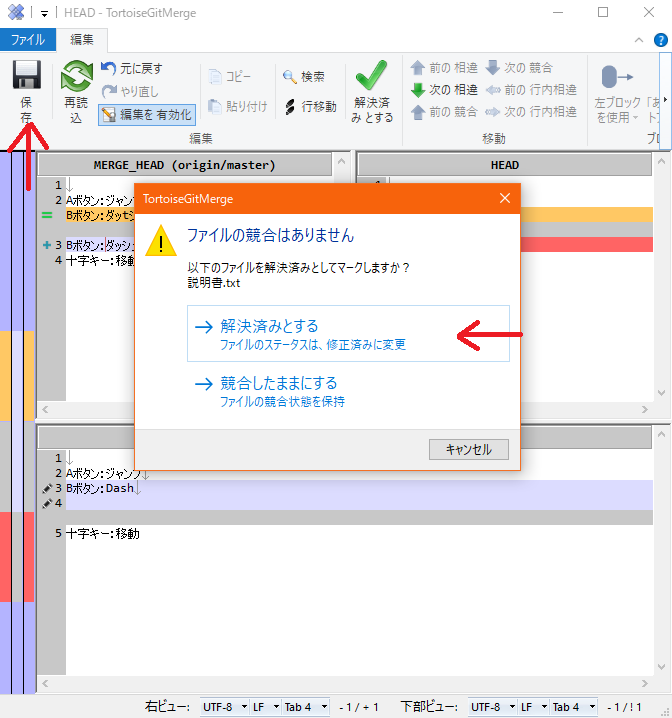The height and width of the screenshot is (718, 672).
Task: Go to previous difference (前の相違)
Action: pyautogui.click(x=444, y=68)
